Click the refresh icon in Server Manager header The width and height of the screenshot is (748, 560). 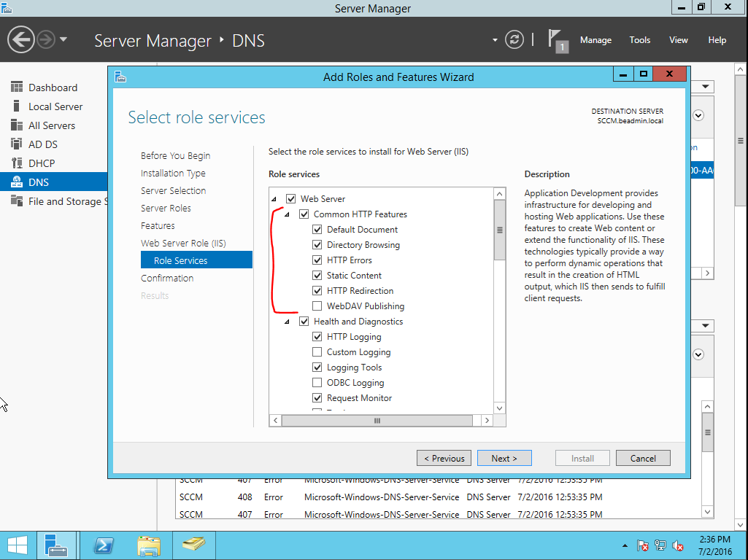pyautogui.click(x=514, y=39)
